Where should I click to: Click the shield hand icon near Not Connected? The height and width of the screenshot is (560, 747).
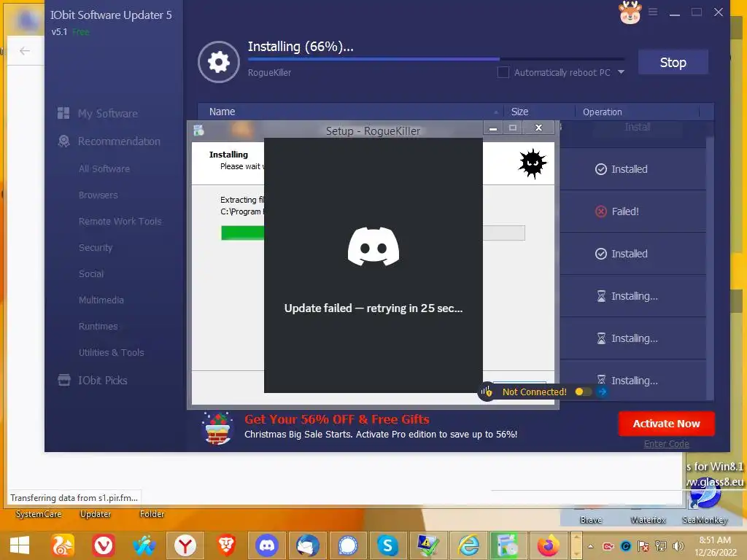pyautogui.click(x=487, y=392)
